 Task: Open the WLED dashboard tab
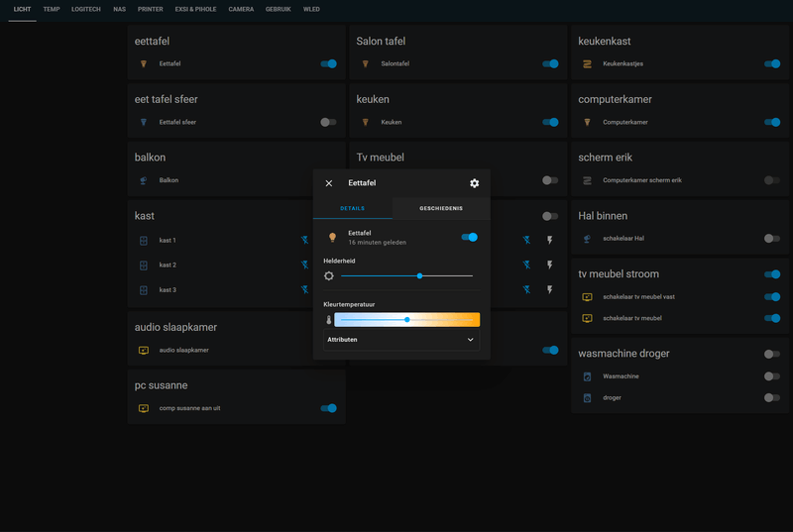[x=311, y=9]
